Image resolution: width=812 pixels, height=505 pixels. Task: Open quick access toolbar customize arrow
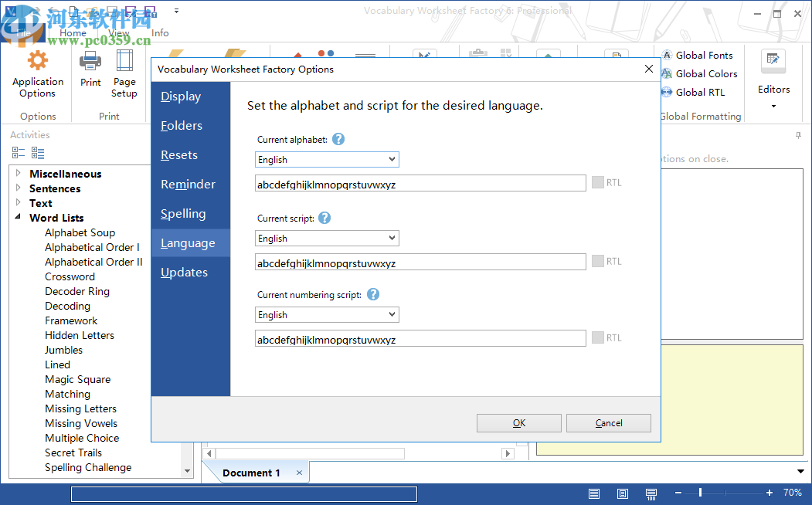coord(177,10)
